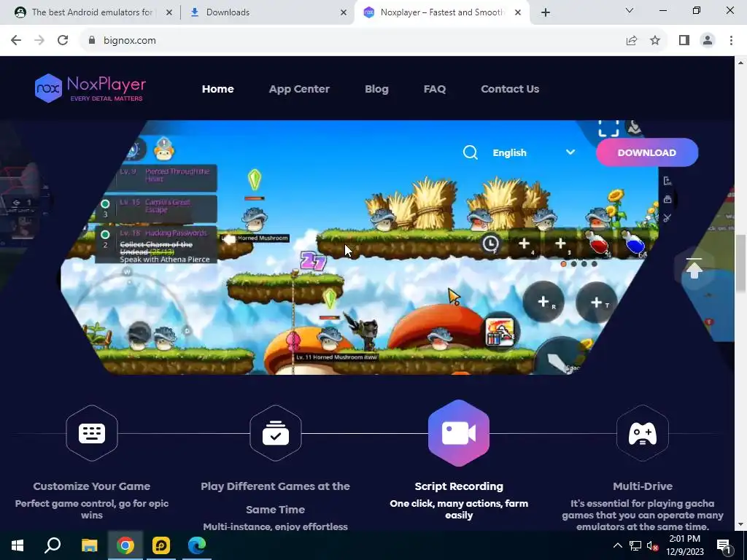Select the Multi-Drive gamepad icon
Screen dimensions: 747x560
pos(642,433)
